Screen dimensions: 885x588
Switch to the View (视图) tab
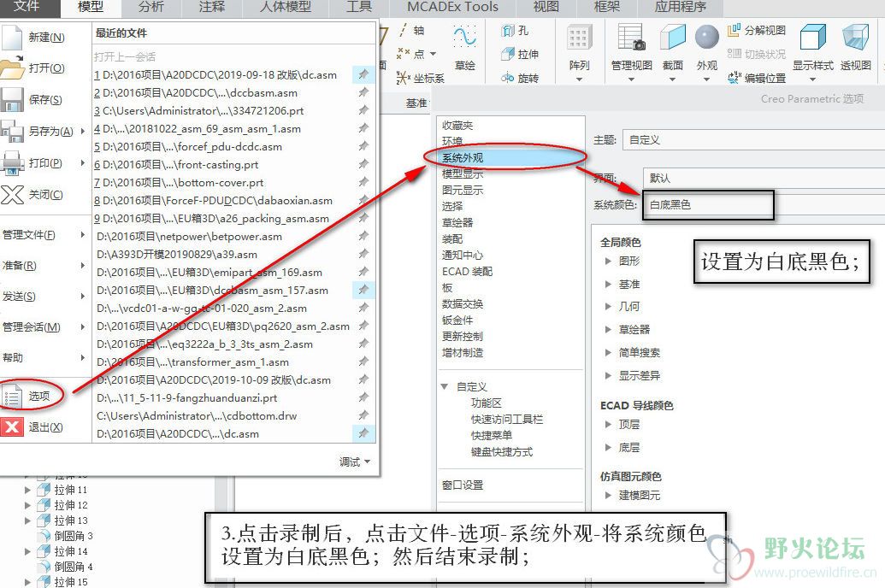[546, 7]
